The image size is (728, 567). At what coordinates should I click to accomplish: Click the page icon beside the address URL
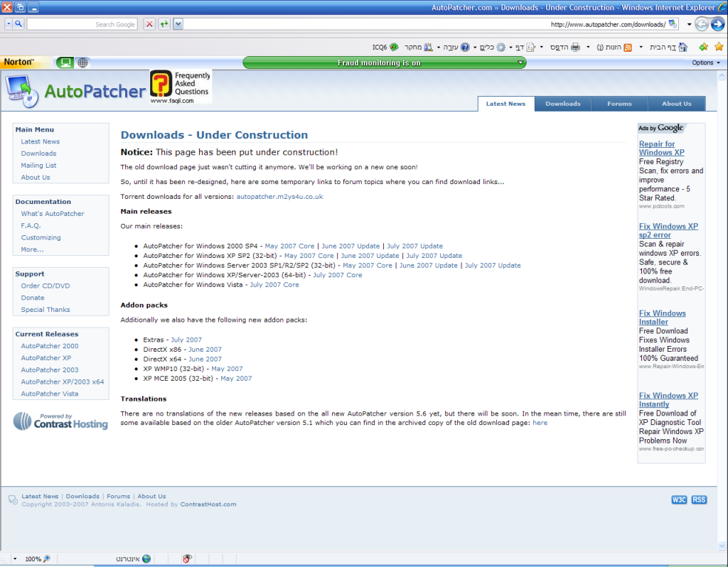(x=673, y=24)
